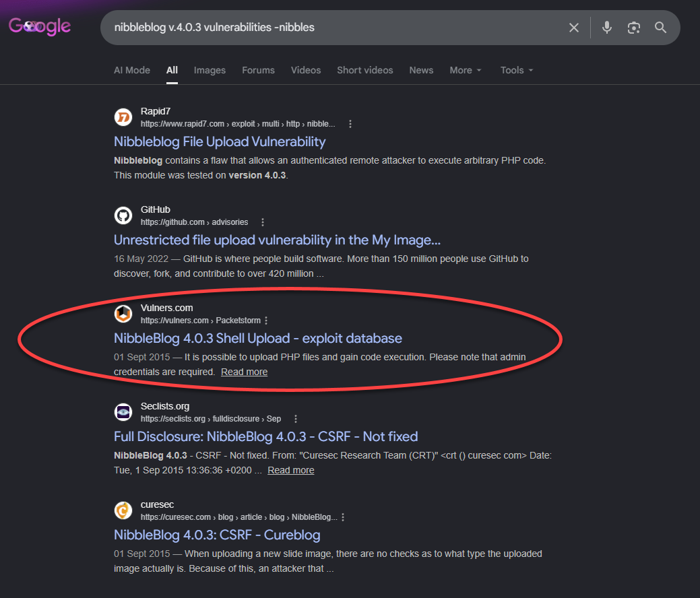
Task: Open options menu for Seclists.org result
Action: [x=296, y=419]
